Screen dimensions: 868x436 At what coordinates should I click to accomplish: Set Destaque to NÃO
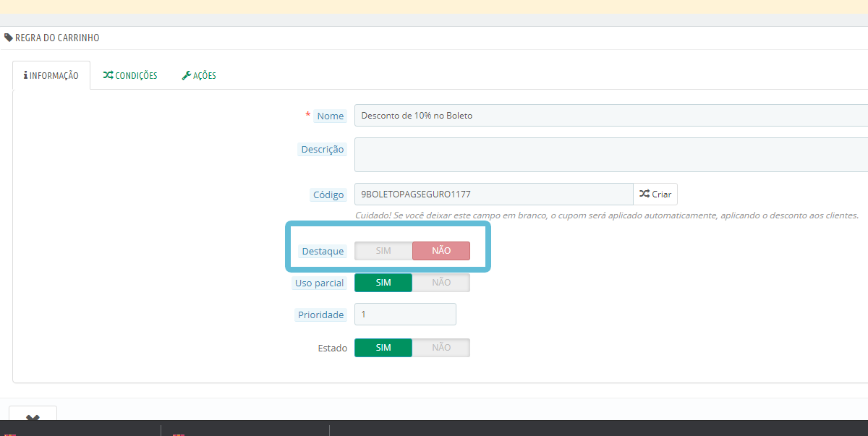click(441, 251)
